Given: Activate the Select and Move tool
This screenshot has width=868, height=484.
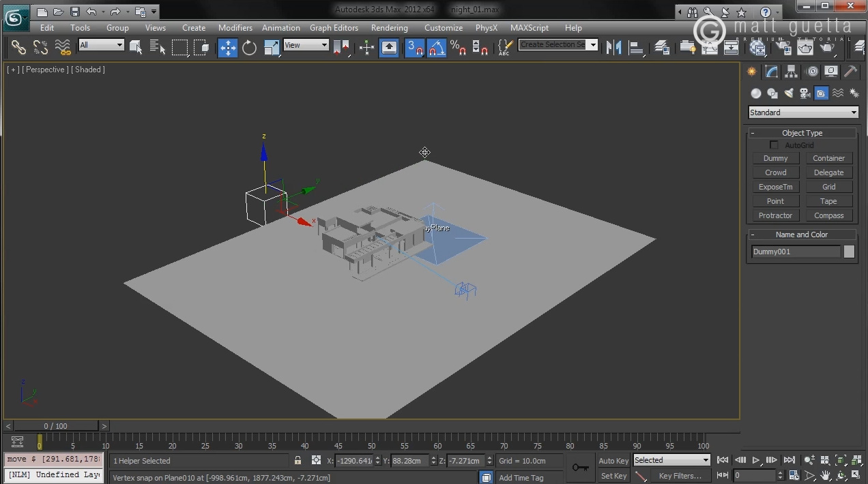Looking at the screenshot, I should click(x=228, y=47).
